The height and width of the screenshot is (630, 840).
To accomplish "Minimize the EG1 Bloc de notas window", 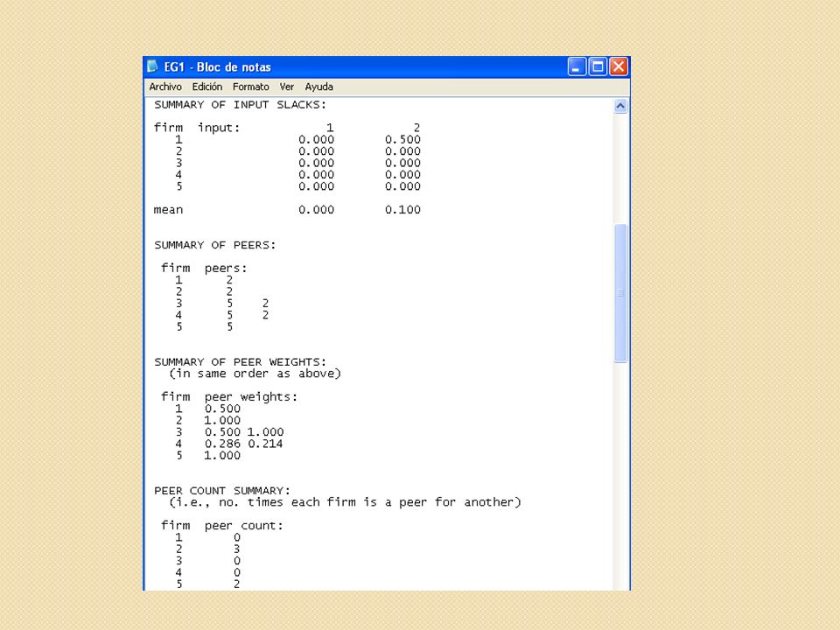I will 577,67.
